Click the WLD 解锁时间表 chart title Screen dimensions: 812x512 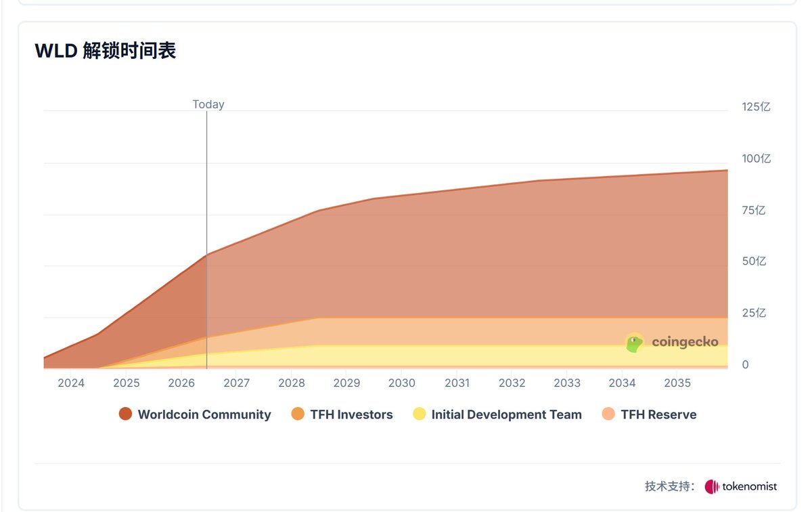tap(106, 51)
